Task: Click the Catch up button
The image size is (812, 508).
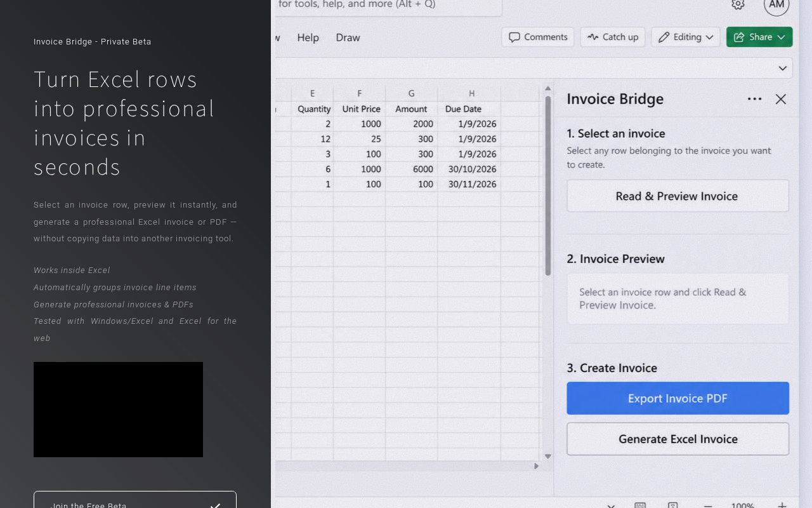Action: (613, 37)
